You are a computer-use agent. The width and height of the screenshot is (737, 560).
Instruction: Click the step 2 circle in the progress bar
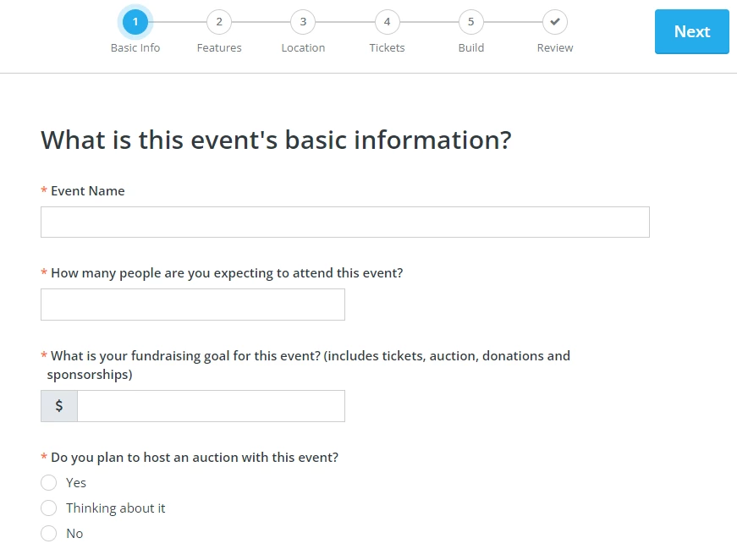tap(218, 23)
